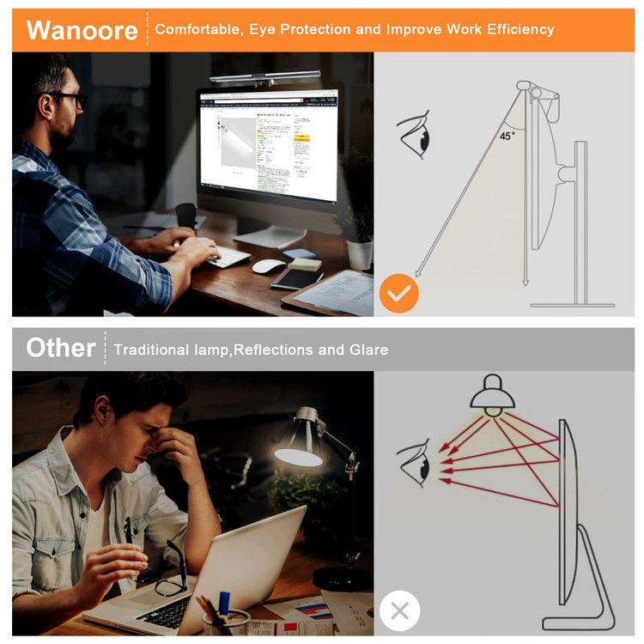The height and width of the screenshot is (644, 644).
Task: Click the monitor screen showing the webpage
Action: point(269,146)
